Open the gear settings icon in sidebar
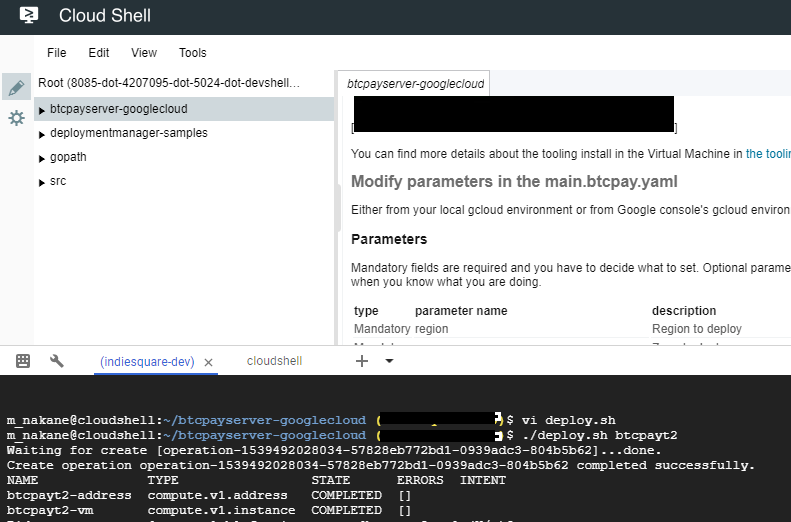Image resolution: width=791 pixels, height=522 pixels. [x=16, y=118]
